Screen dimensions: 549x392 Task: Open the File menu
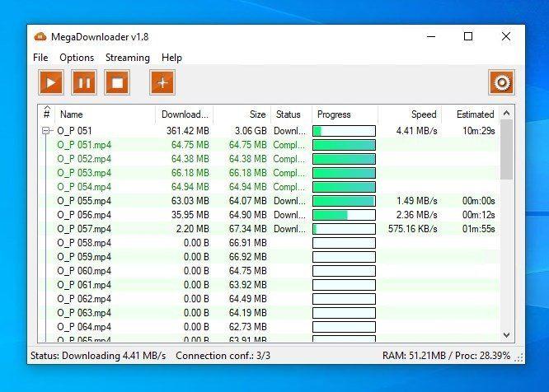tap(40, 58)
